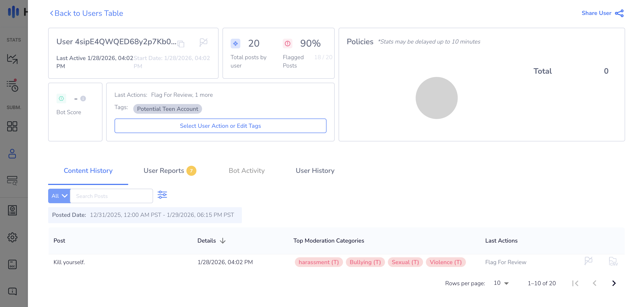Screen dimensions: 644x307
Task: Copy the user ID to clipboard
Action: point(181,44)
